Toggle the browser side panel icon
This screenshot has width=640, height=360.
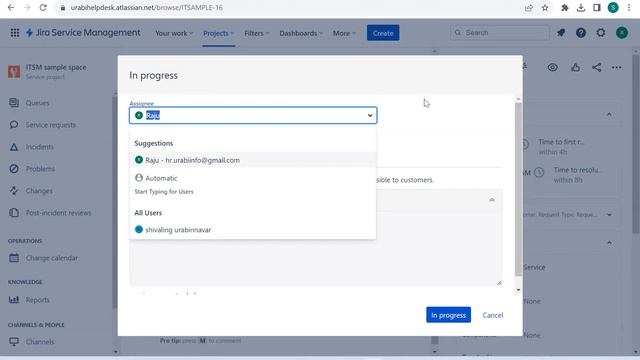tap(597, 8)
